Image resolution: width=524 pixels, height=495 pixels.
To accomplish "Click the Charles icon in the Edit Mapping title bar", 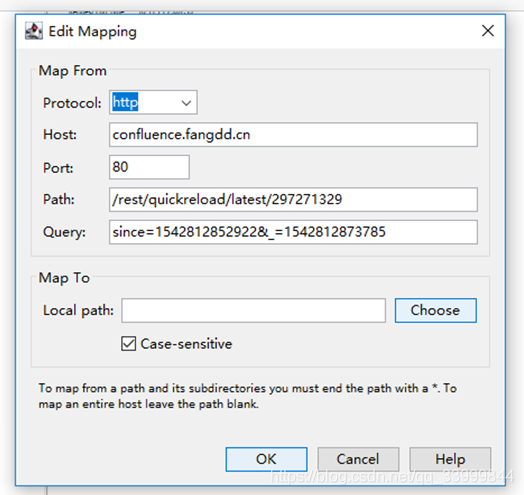I will click(34, 31).
